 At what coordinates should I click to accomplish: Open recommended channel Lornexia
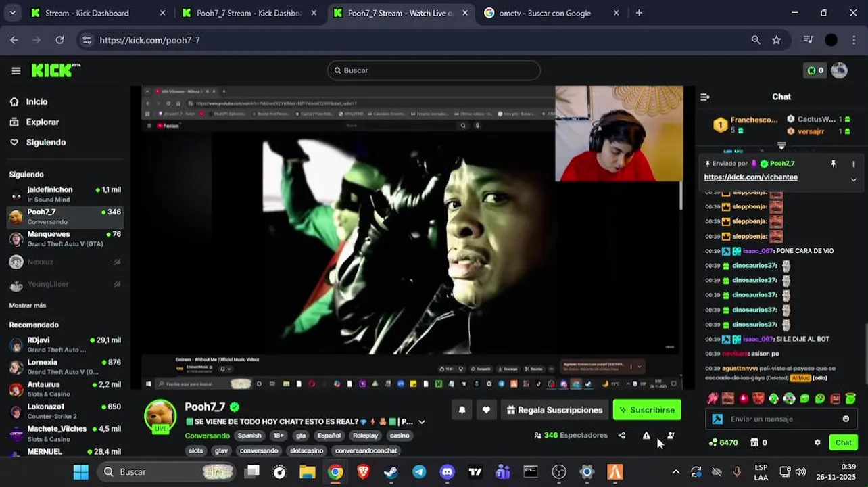[x=65, y=367]
